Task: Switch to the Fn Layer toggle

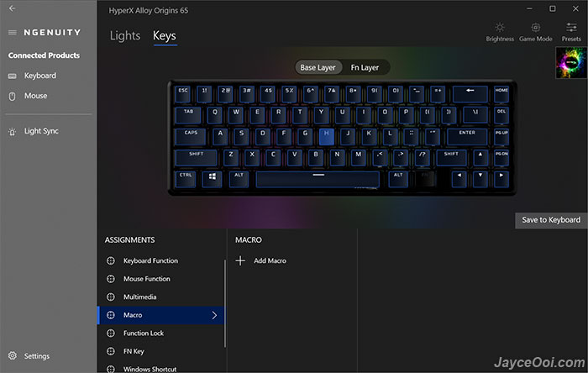Action: pyautogui.click(x=365, y=67)
